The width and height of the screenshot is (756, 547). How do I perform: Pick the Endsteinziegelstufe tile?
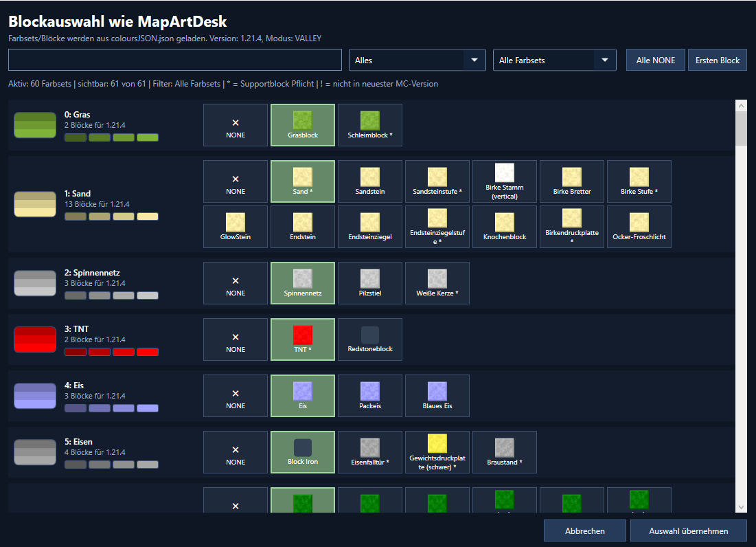coord(437,227)
